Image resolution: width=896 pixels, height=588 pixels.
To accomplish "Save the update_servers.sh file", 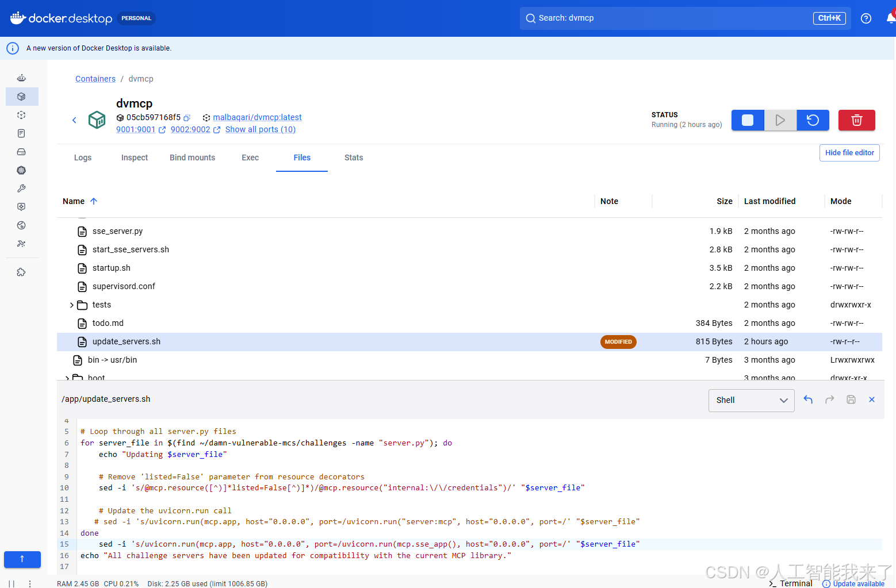I will pos(851,399).
